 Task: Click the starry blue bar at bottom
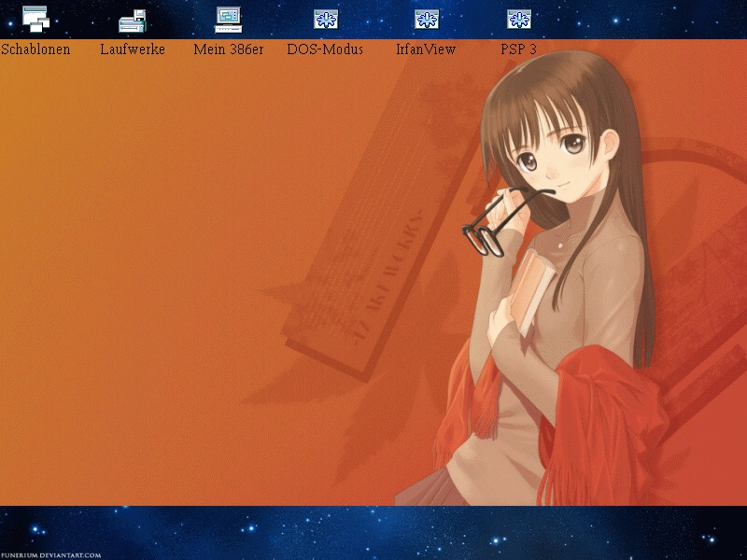click(373, 532)
